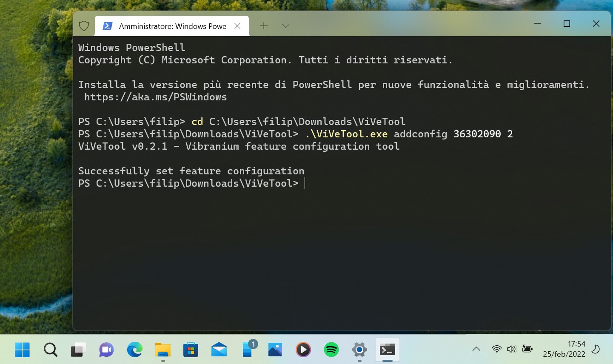Screen dimensions: 613x364
Task: Click the Wi-Fi network tray icon
Action: 496,349
